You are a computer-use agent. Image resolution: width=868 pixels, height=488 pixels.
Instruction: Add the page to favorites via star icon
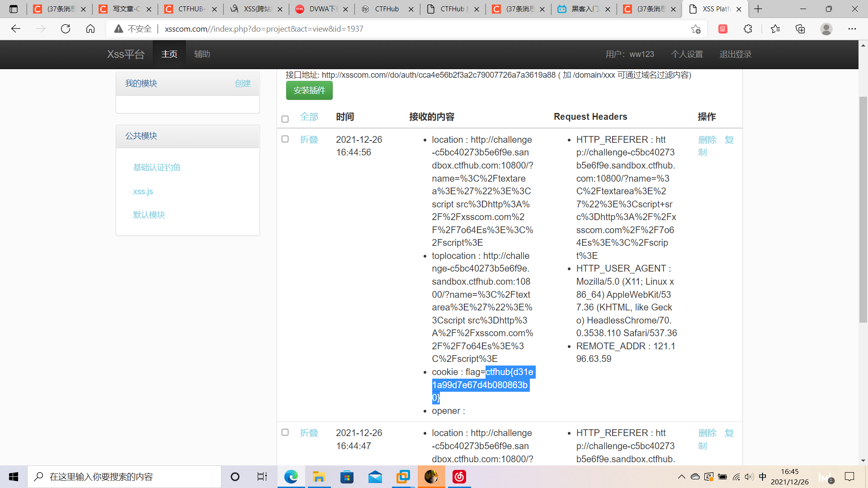pyautogui.click(x=695, y=28)
